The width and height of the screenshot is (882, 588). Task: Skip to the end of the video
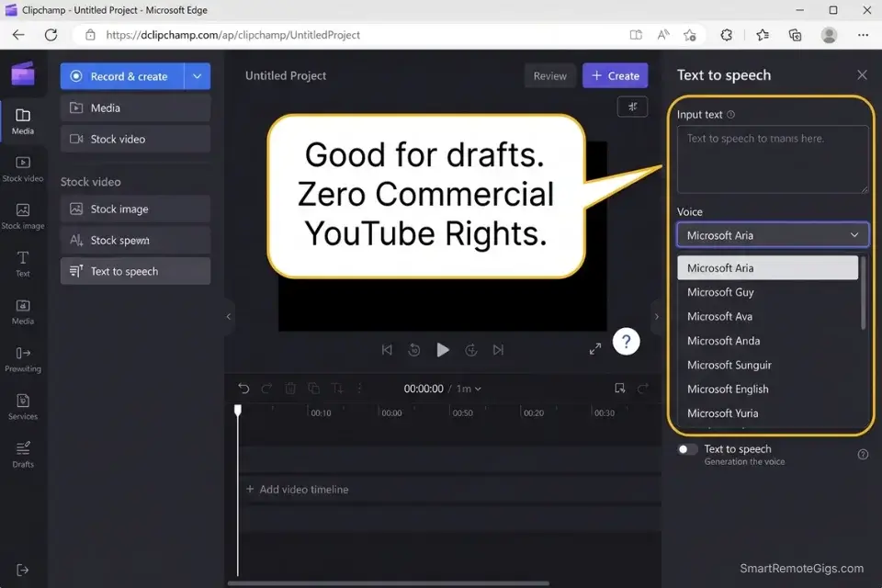498,350
